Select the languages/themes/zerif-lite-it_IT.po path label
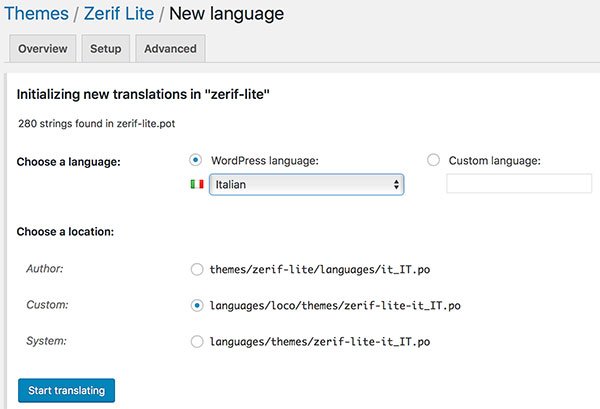600x409 pixels. click(x=320, y=341)
